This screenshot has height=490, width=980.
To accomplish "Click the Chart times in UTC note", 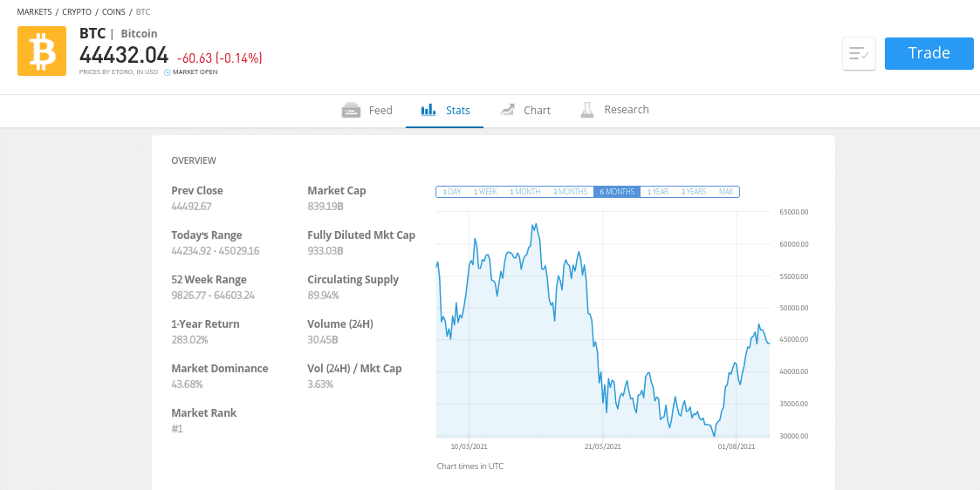I will coord(470,466).
